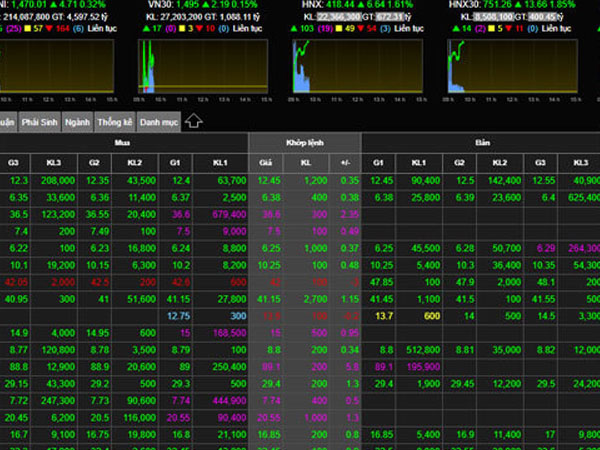Click the Mua column group header
This screenshot has height=450, width=600.
[122, 143]
